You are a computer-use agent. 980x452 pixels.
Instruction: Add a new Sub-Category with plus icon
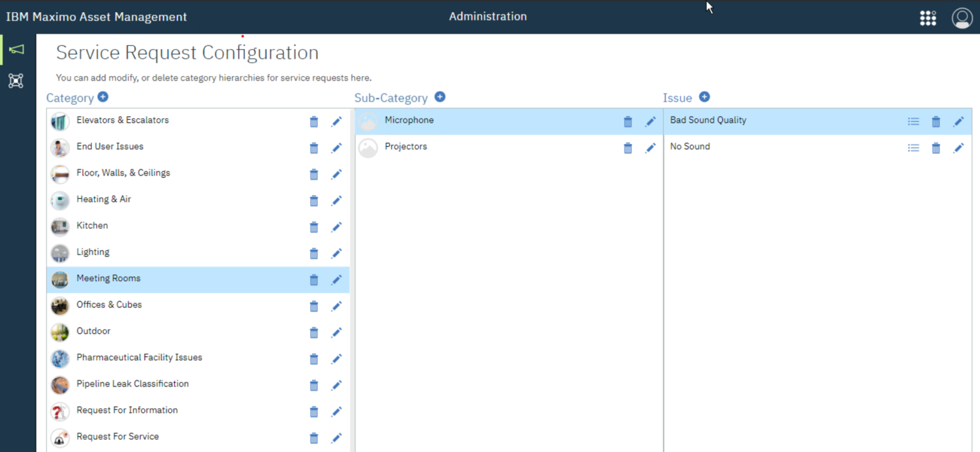point(440,97)
